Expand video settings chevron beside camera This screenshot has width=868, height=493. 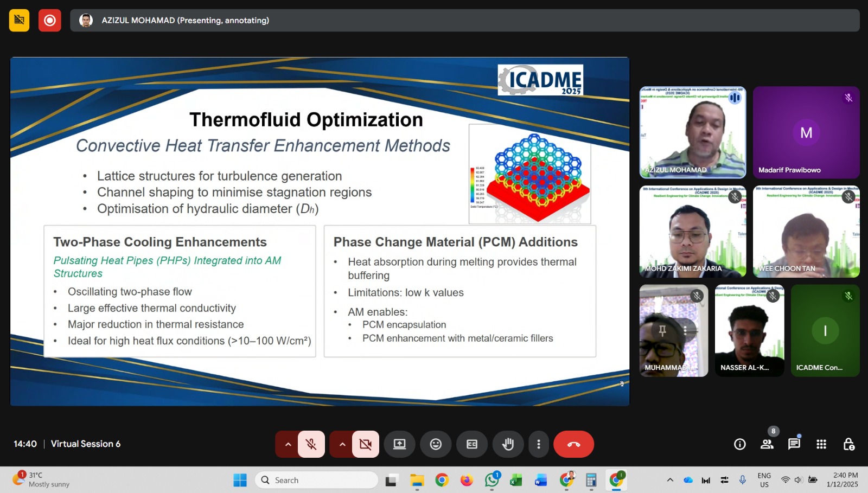coord(342,444)
